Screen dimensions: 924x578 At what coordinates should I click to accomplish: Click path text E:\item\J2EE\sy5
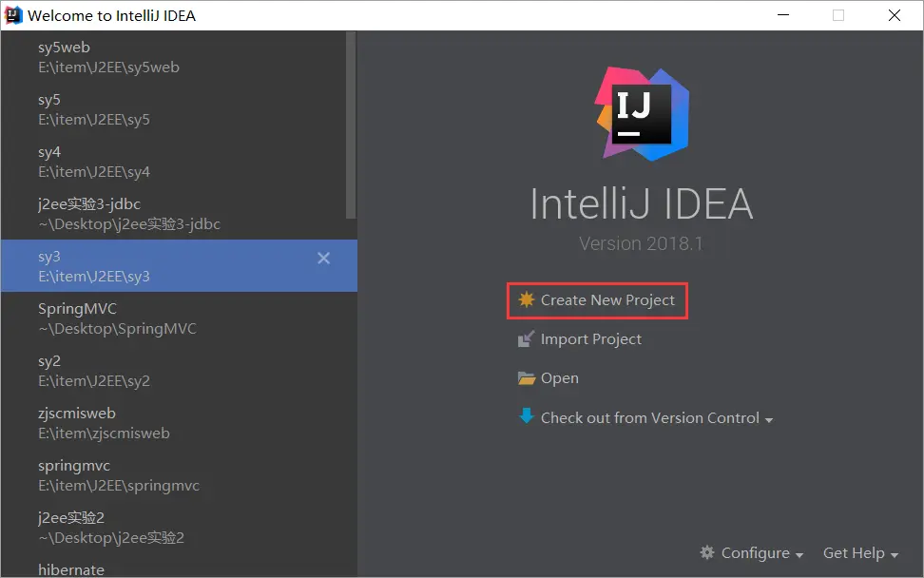point(94,120)
